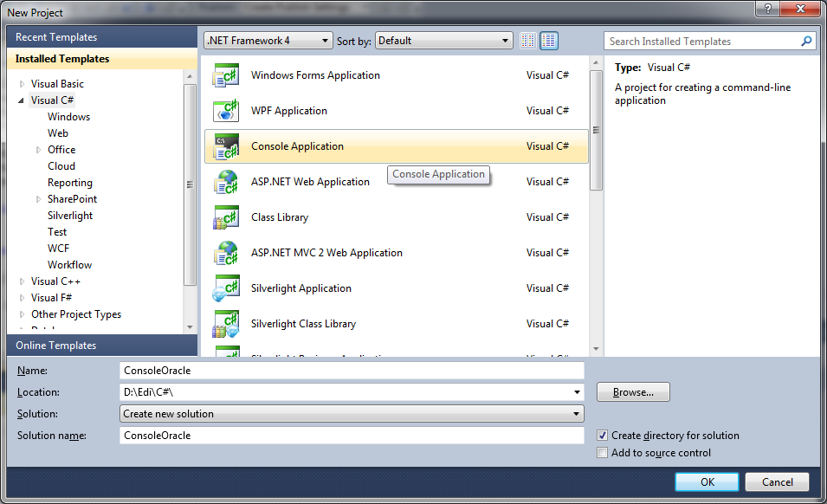Select the Visual C# tree label
This screenshot has height=504, width=827.
coord(52,100)
